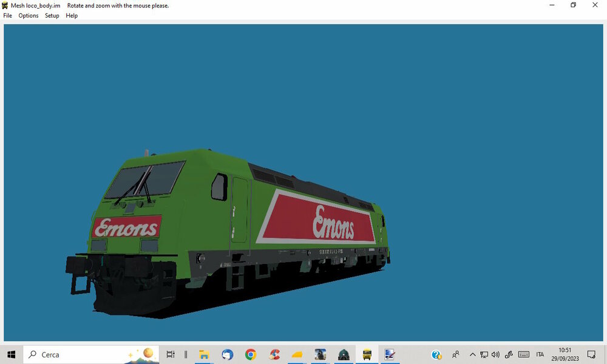Show hidden system tray icons
The height and width of the screenshot is (364, 607).
pos(472,354)
